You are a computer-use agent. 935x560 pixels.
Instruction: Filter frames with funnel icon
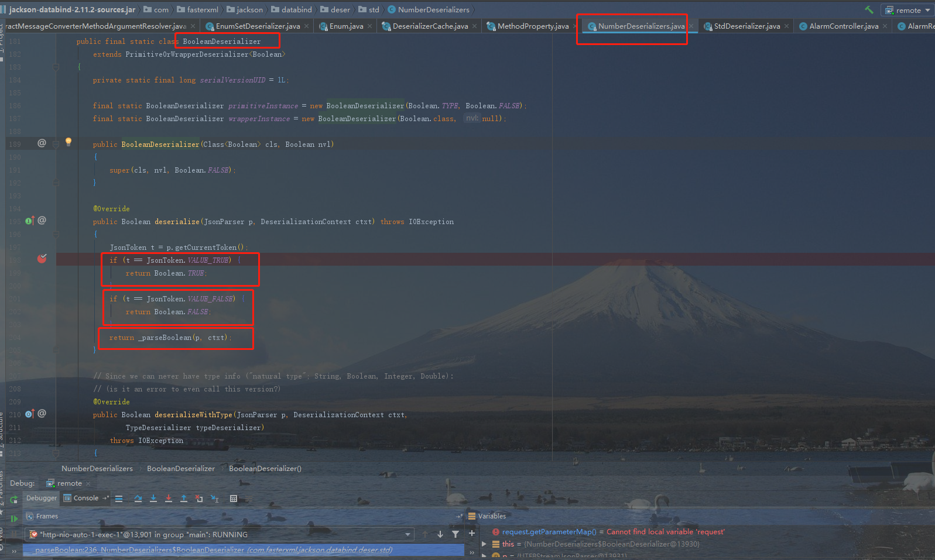click(x=455, y=534)
